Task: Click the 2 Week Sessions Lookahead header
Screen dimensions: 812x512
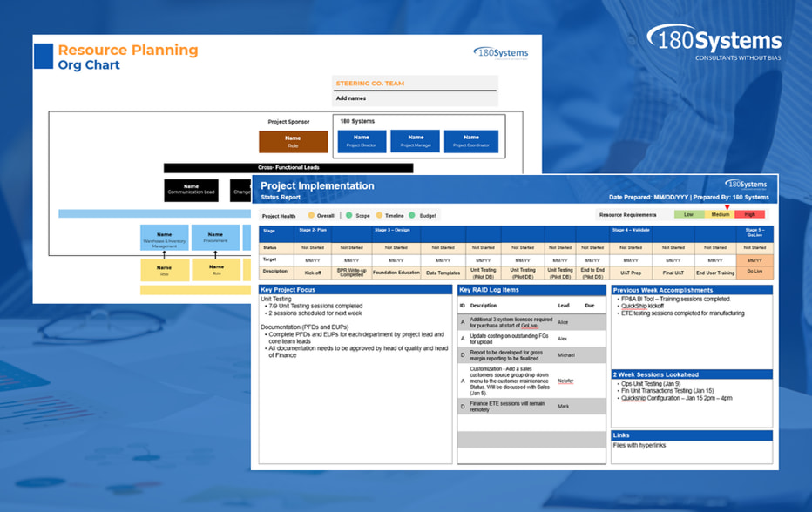Action: point(692,374)
